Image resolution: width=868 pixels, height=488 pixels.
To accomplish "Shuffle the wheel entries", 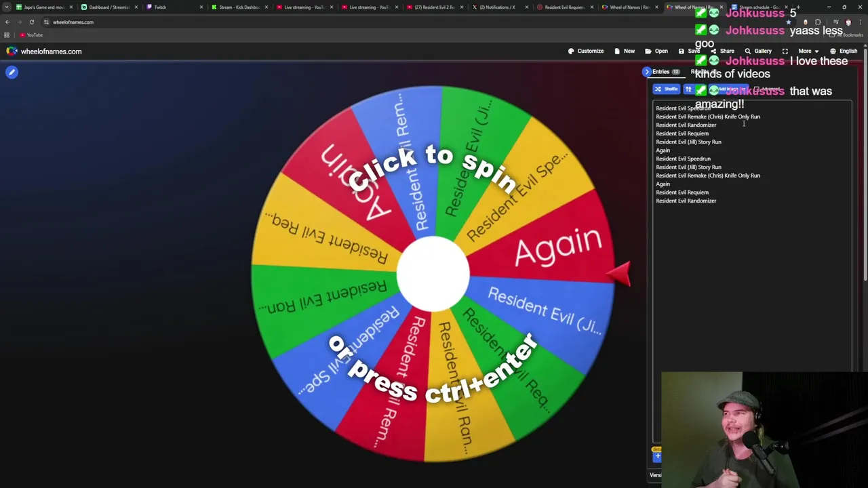I will coord(666,89).
